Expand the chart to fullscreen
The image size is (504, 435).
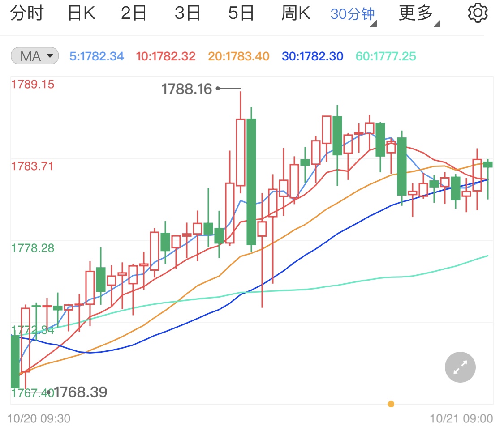(460, 367)
